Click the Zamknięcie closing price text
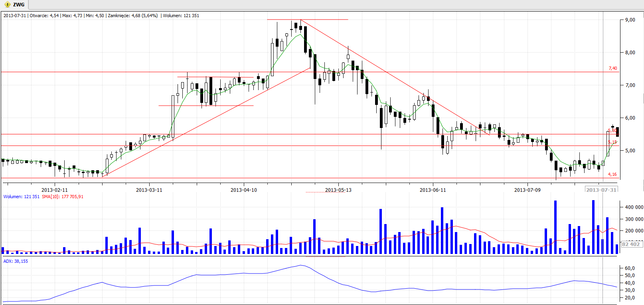644x305 pixels. (132, 16)
